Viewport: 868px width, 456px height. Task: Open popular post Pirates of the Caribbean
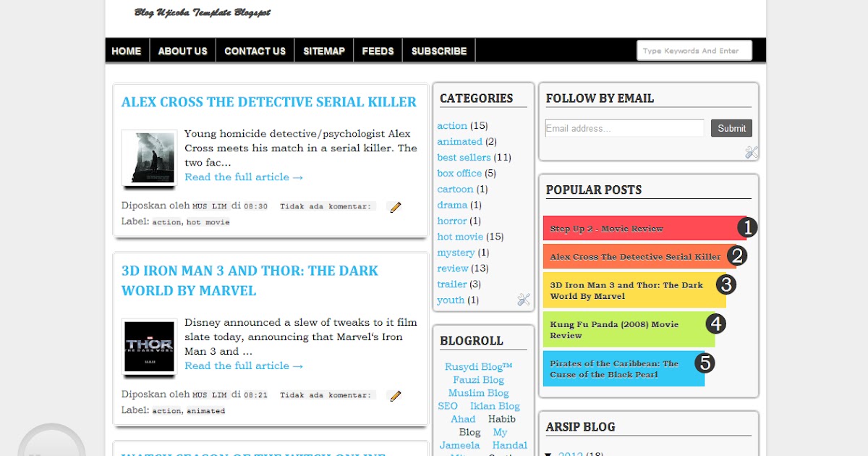[614, 369]
